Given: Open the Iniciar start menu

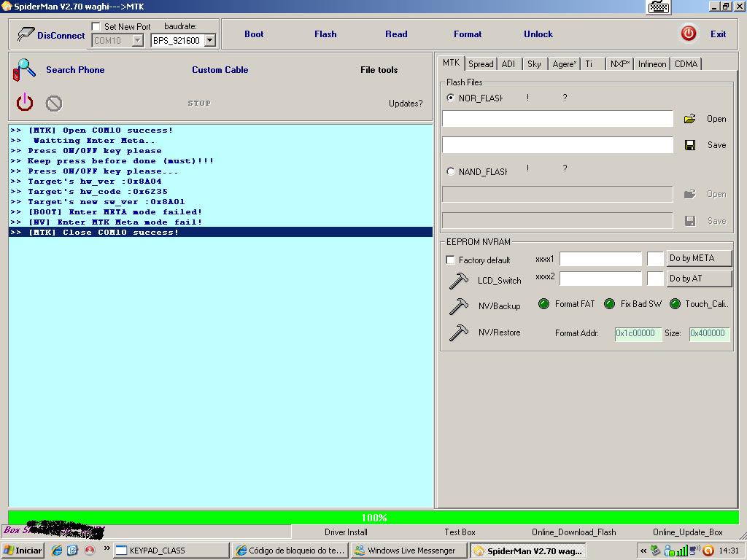Looking at the screenshot, I should click(23, 551).
